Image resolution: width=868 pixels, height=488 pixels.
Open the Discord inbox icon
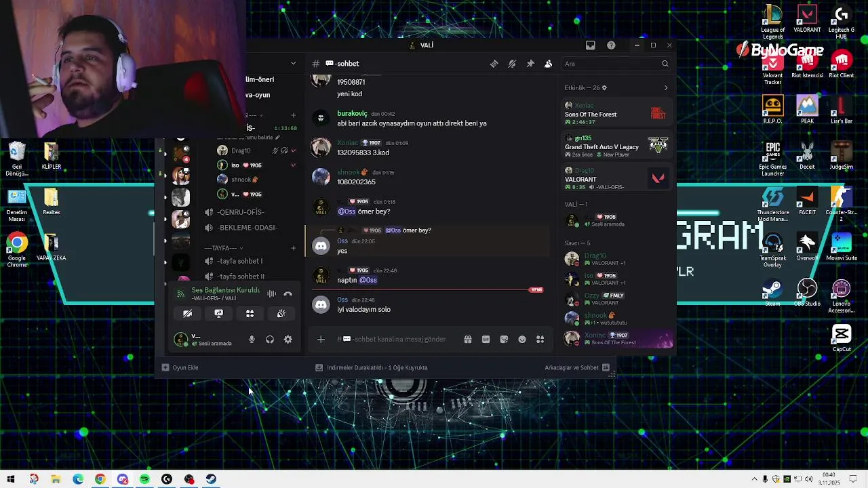tap(591, 45)
